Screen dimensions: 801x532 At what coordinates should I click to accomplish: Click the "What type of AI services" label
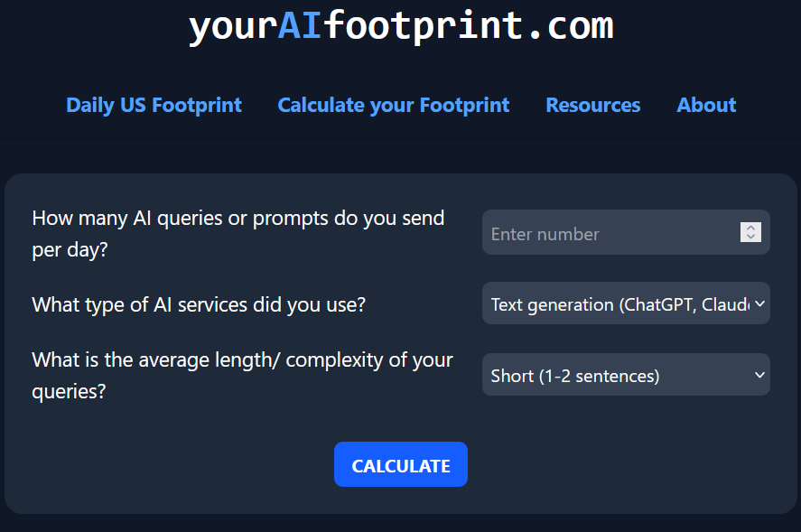pyautogui.click(x=199, y=304)
